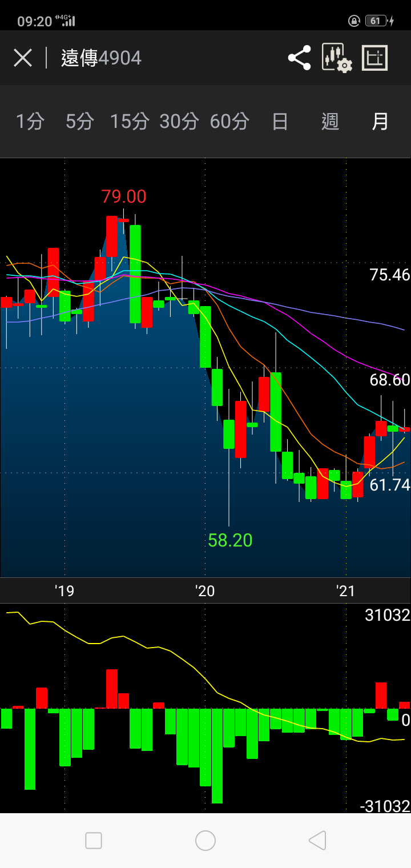Tap the crosshair frame icon

tap(374, 58)
